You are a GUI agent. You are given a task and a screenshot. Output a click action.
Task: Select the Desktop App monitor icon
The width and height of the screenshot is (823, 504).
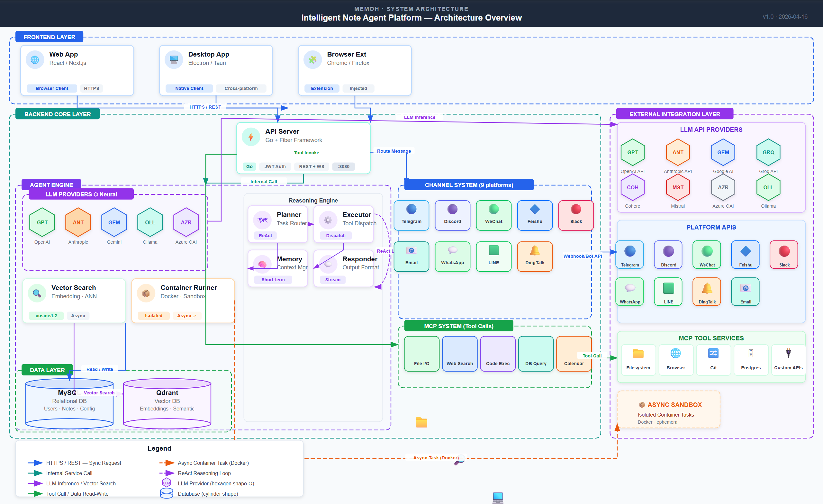pyautogui.click(x=174, y=60)
